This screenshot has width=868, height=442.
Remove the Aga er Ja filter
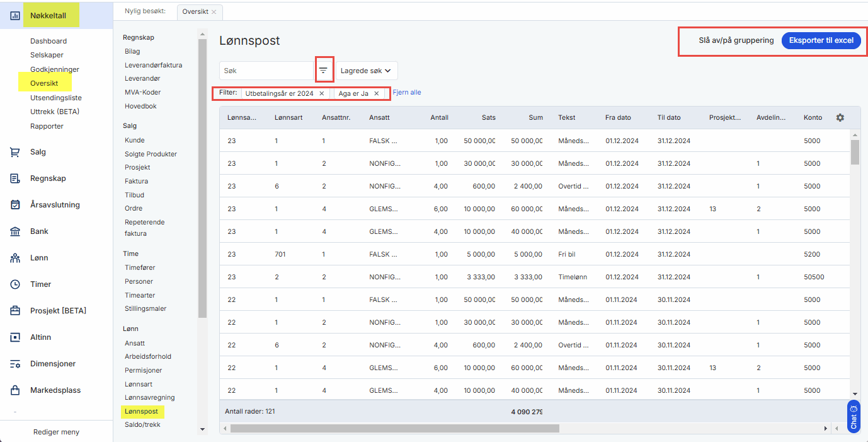click(x=377, y=93)
